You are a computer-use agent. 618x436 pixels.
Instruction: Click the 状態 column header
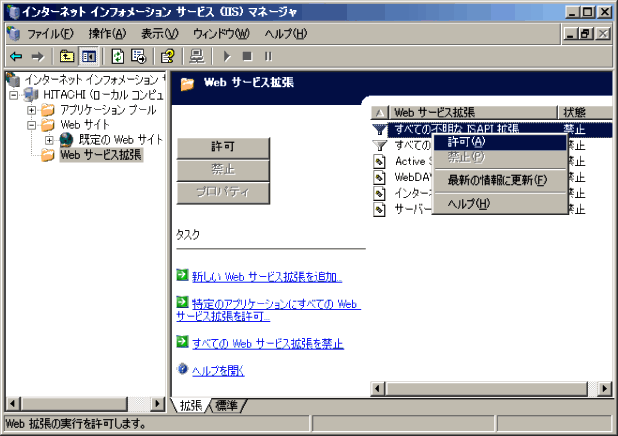click(586, 113)
